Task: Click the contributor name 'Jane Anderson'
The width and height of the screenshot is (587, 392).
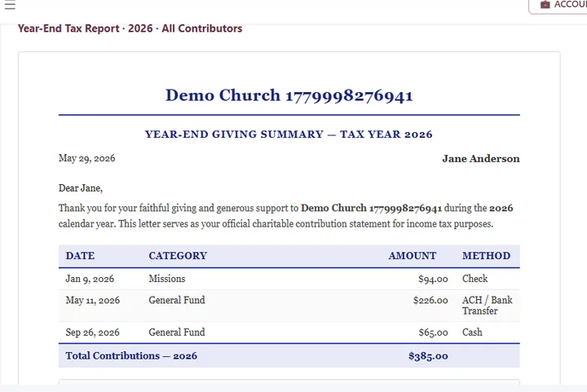Action: (481, 159)
